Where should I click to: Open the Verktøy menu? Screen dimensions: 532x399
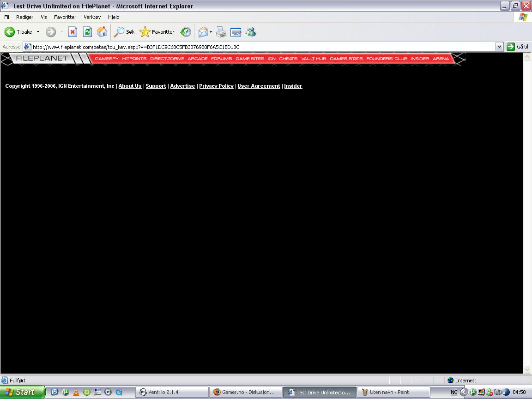[92, 17]
